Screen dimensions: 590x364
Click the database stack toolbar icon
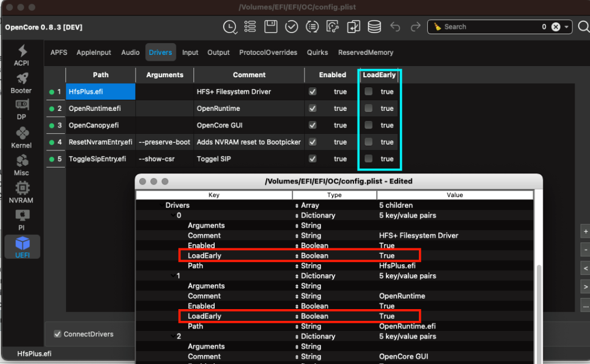[x=374, y=27]
